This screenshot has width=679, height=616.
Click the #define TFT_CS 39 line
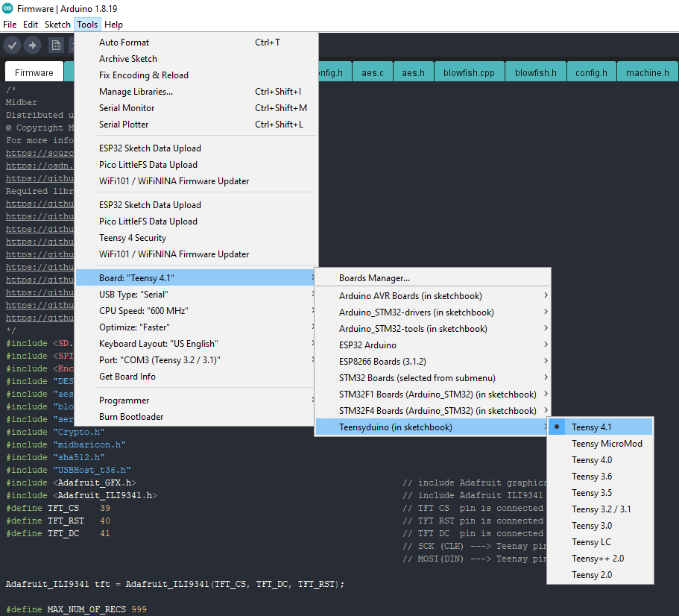[58, 508]
